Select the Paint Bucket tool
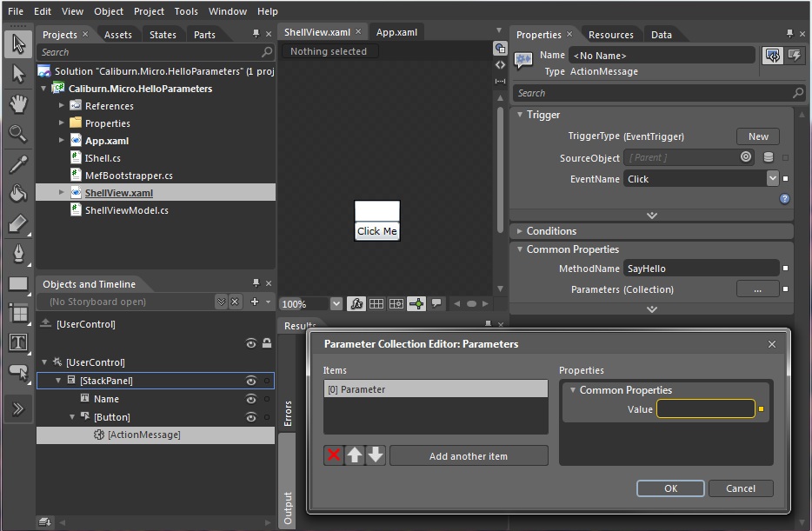The width and height of the screenshot is (812, 531). (x=19, y=194)
